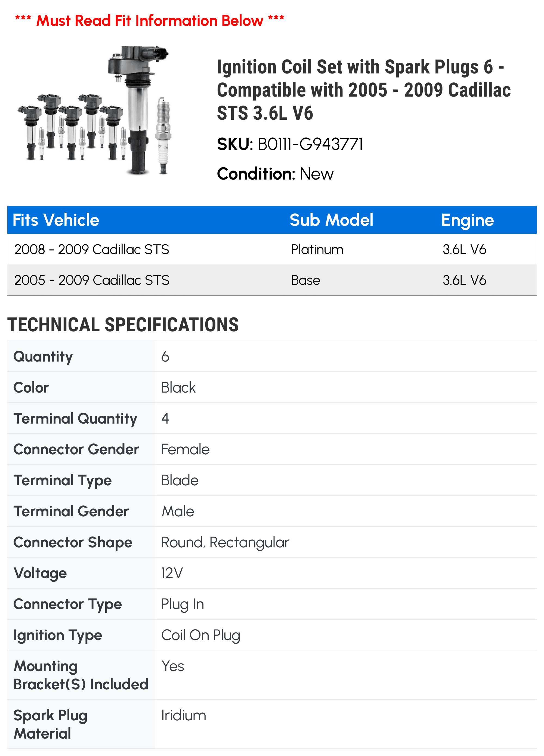Image resolution: width=544 pixels, height=756 pixels.
Task: Click the Sub Model column header
Action: click(x=331, y=220)
